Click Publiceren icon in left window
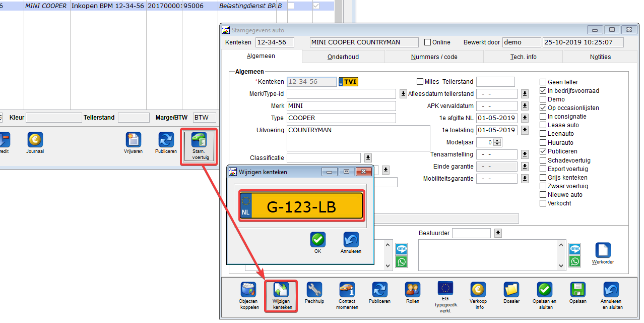 pos(166,143)
